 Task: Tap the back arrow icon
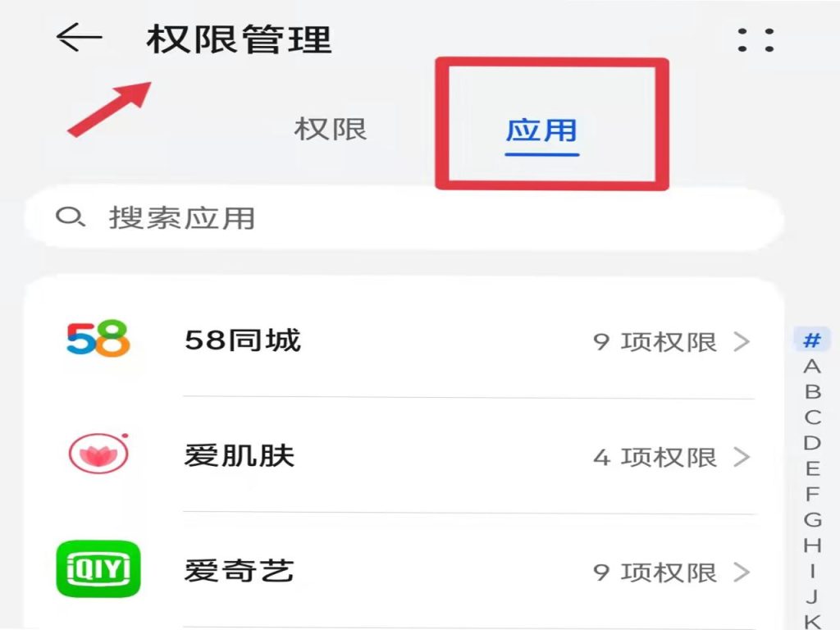coord(80,38)
